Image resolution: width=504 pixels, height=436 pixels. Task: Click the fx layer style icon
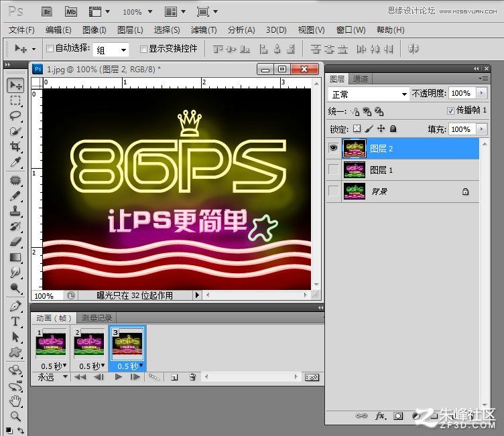coord(381,416)
